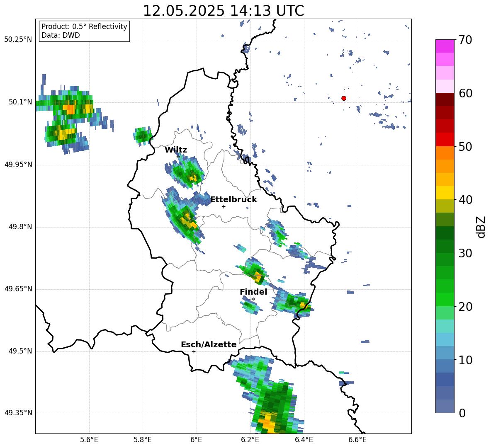
Task: Click the Findel location cross marker
Action: pyautogui.click(x=253, y=299)
